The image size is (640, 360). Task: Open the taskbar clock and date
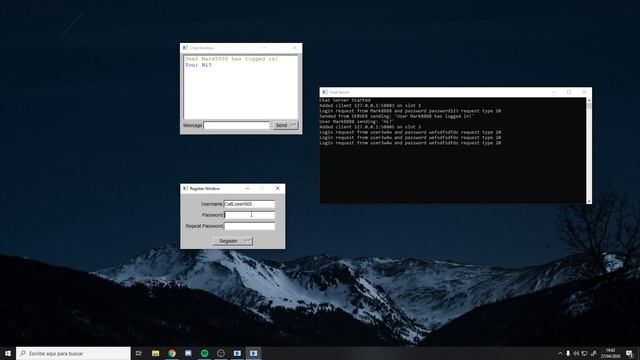coord(610,353)
